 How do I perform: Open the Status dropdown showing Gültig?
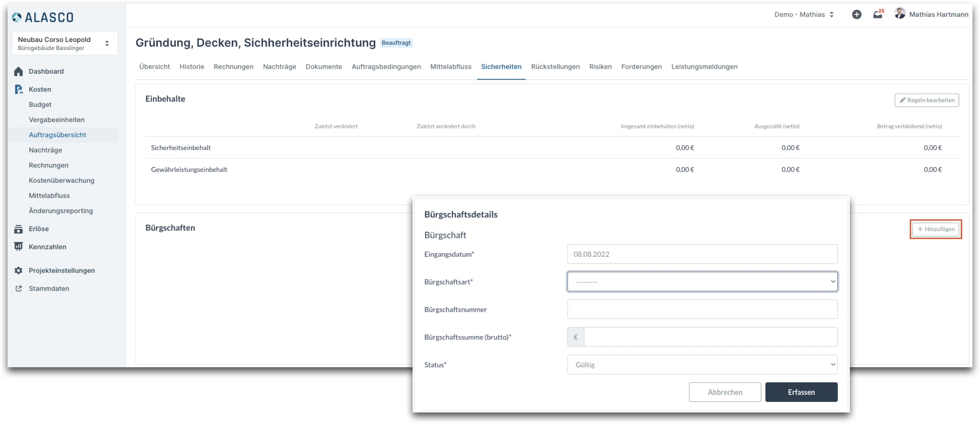[702, 364]
